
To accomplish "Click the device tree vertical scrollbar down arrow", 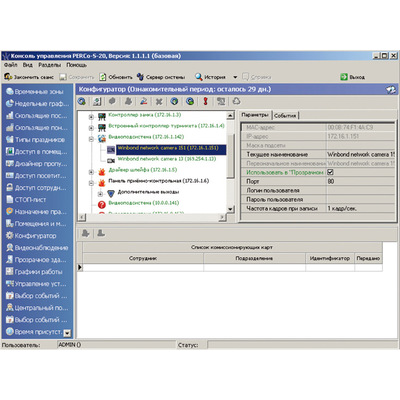I will click(x=230, y=209).
